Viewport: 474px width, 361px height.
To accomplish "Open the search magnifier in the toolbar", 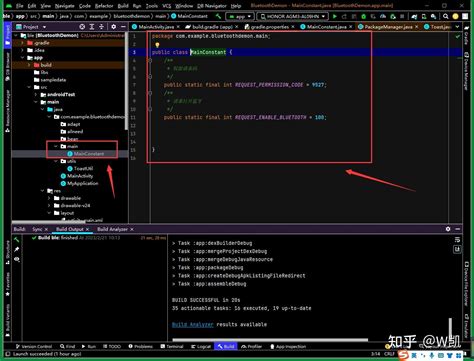I will click(446, 16).
